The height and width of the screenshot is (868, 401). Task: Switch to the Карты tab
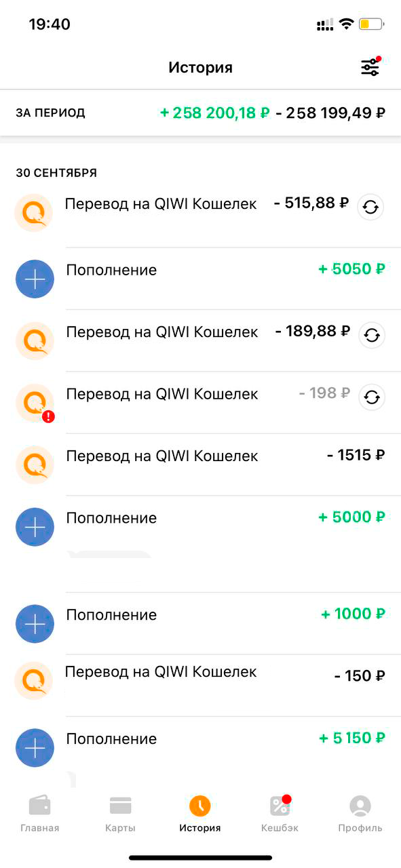pos(120,814)
